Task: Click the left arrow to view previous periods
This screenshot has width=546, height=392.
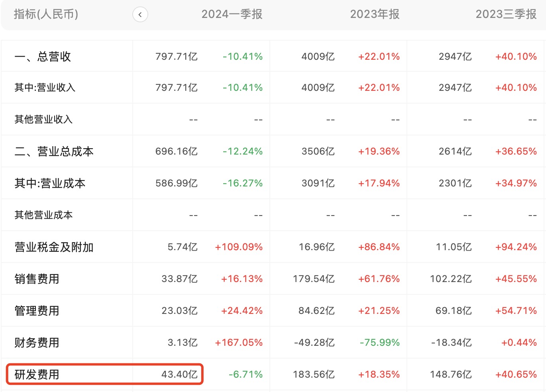Action: (x=140, y=15)
